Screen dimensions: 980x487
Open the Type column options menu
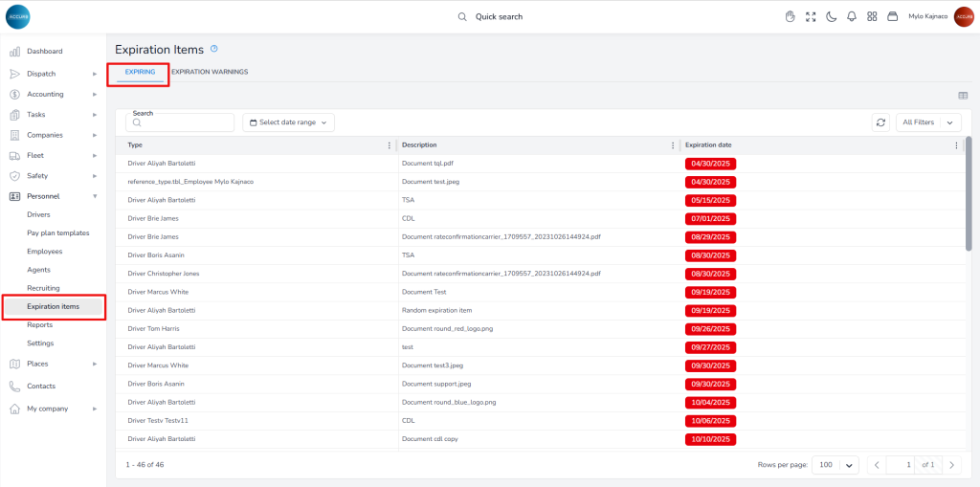pyautogui.click(x=389, y=145)
